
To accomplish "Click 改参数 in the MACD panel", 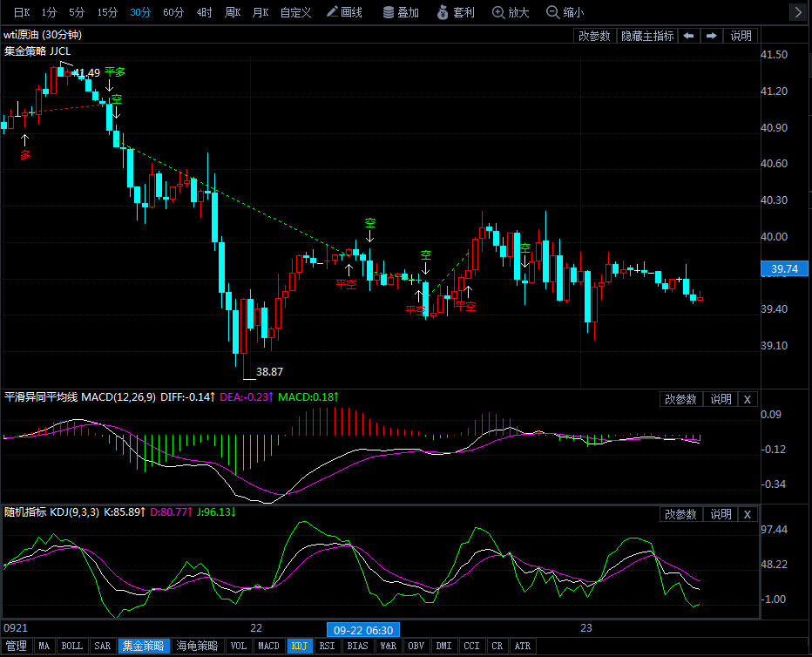I will point(680,399).
